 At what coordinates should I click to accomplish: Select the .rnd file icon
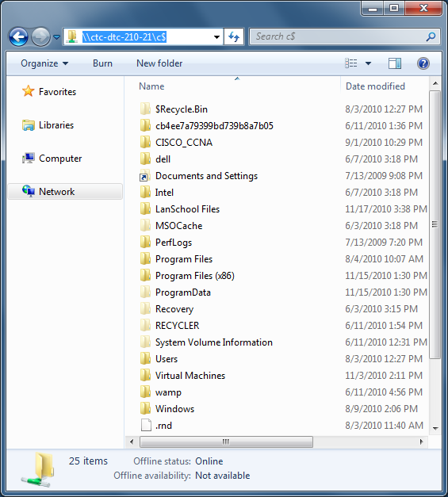[146, 426]
